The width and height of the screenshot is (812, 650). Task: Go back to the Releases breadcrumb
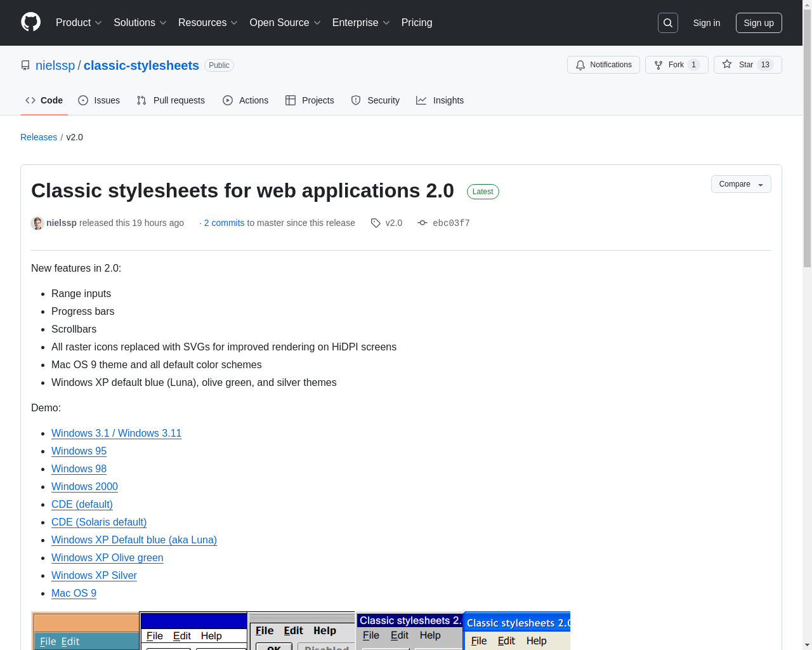click(39, 137)
